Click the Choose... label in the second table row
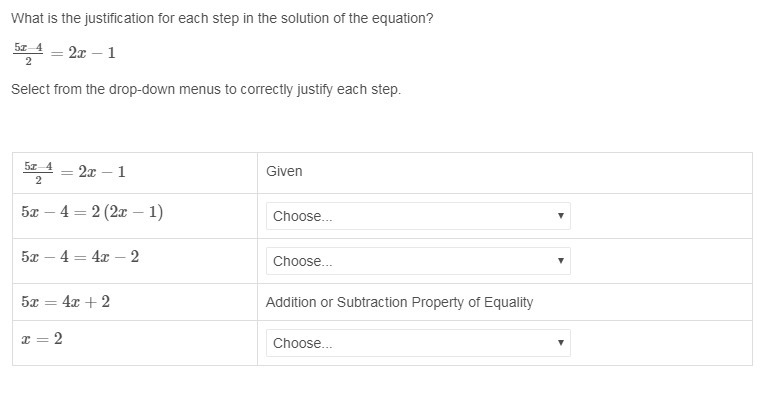Screen dimensions: 762x398 [x=303, y=216]
